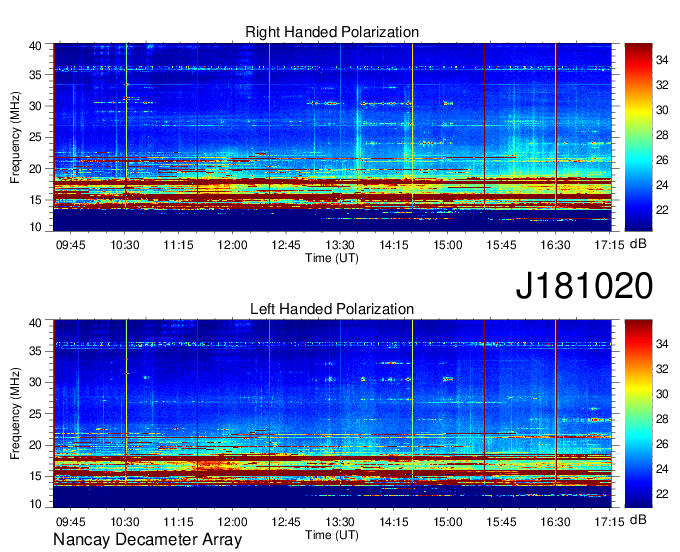Click the Right Handed Polarization spectrogram image
This screenshot has height=552, width=680.
click(x=332, y=137)
